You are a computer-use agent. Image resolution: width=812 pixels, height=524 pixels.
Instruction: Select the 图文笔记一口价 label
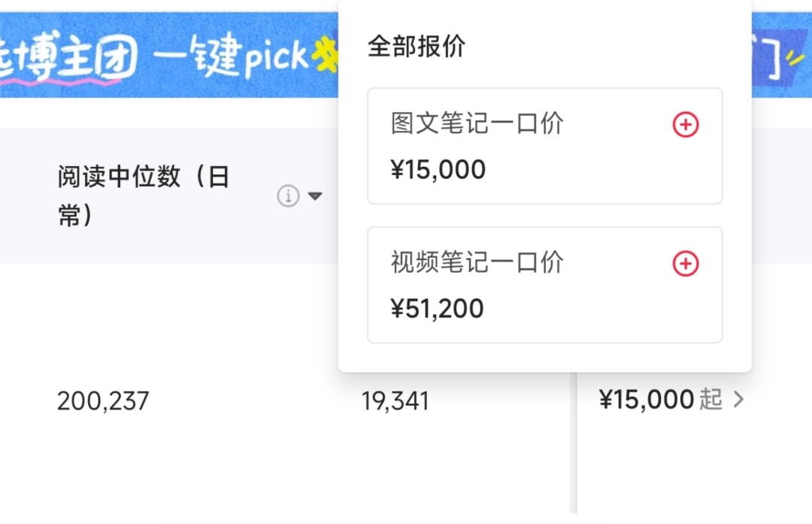coord(477,124)
